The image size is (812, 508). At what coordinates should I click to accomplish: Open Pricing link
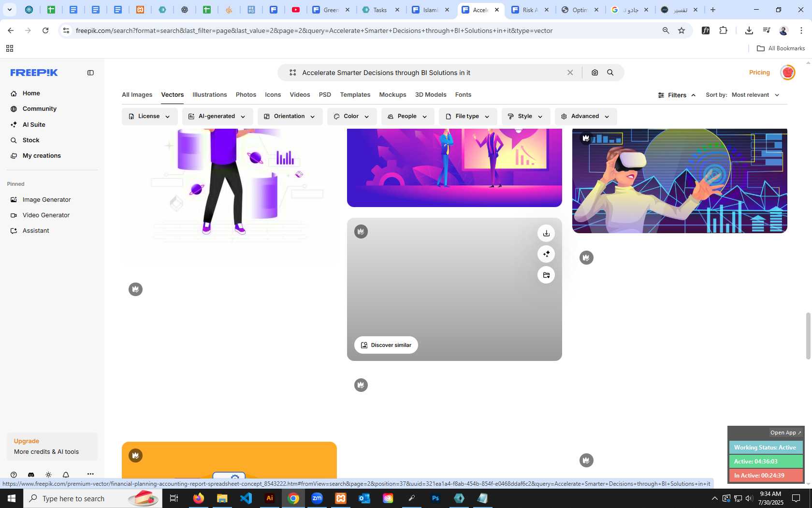click(x=759, y=73)
